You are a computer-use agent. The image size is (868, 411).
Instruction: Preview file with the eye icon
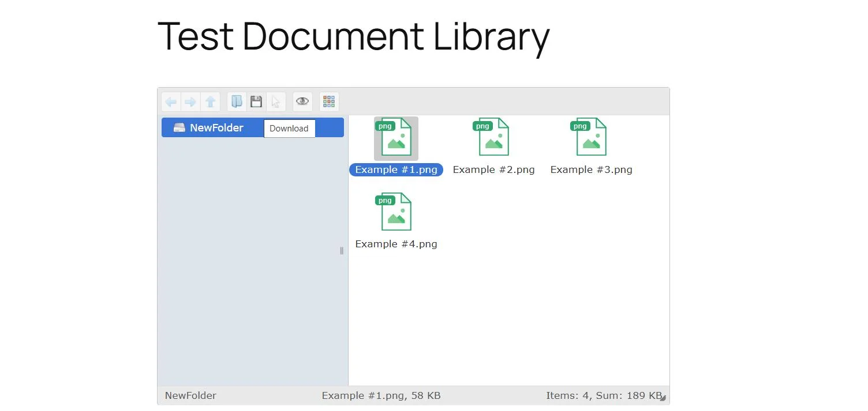302,101
